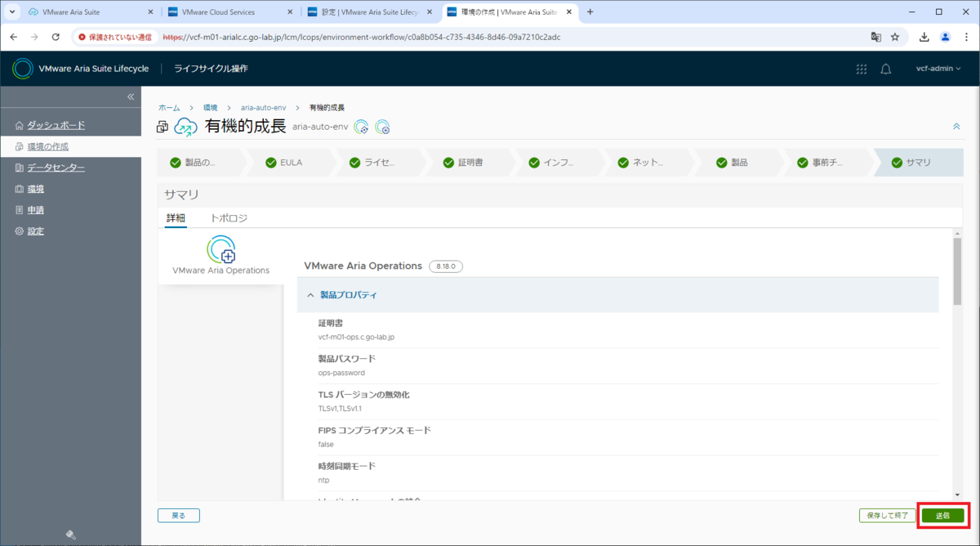
Task: Open ダッシュボード in the sidebar
Action: [x=56, y=125]
